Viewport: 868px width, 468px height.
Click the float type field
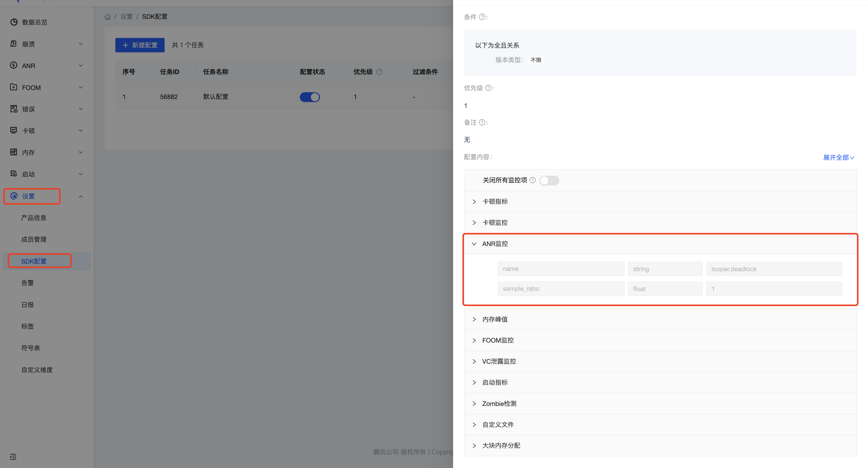665,289
